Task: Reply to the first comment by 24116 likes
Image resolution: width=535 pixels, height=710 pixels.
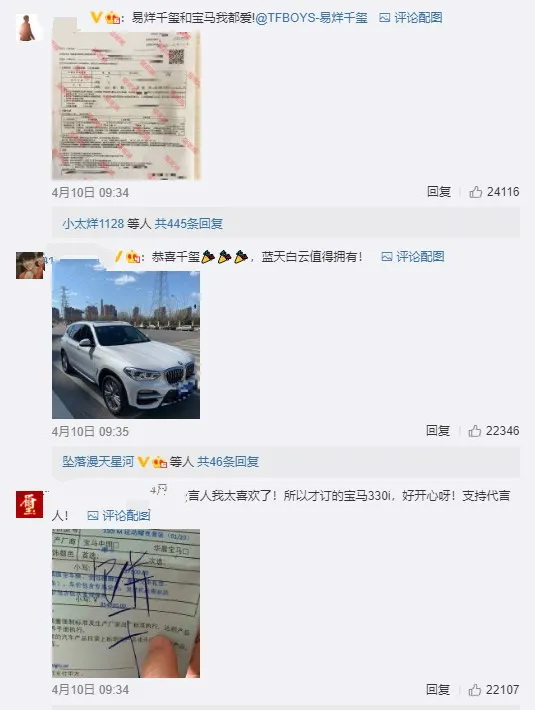Action: (x=439, y=192)
